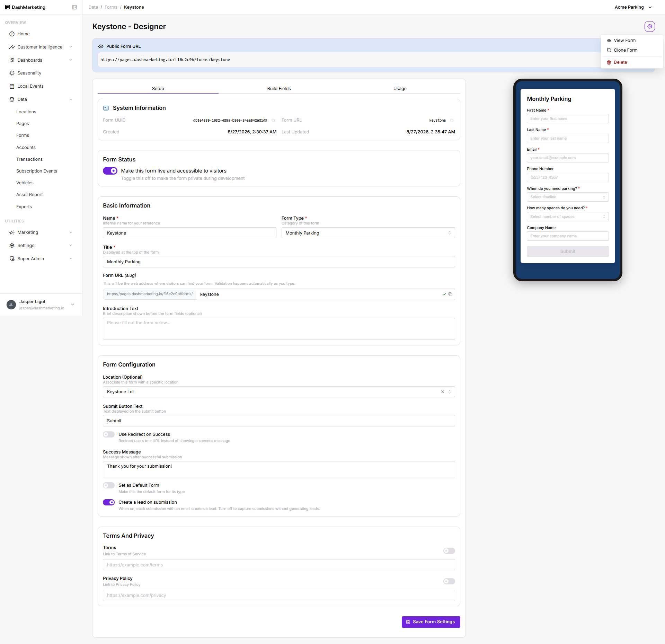Click the Marketing megaphone icon

point(12,232)
